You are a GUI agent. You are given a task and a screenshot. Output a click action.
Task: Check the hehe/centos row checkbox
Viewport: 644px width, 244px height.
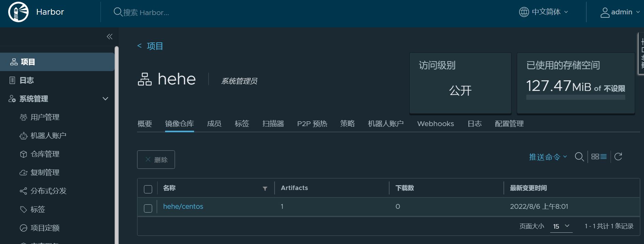148,208
